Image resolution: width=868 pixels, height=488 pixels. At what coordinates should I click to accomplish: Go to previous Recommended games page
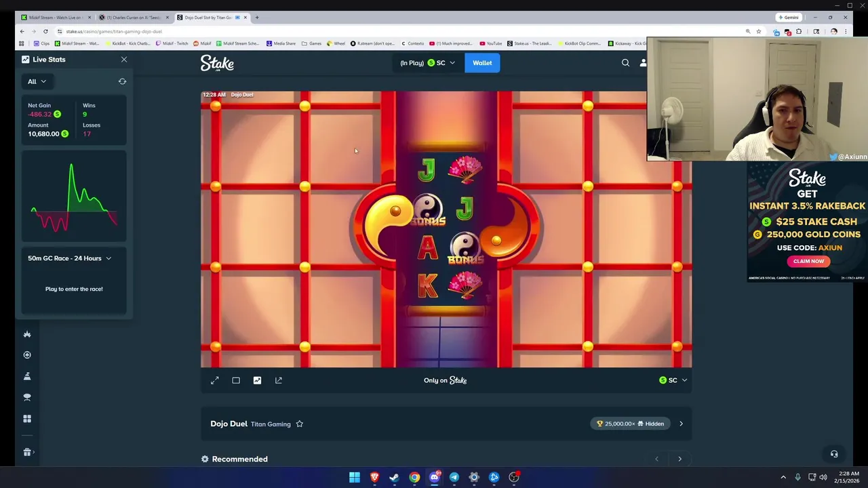coord(656,459)
